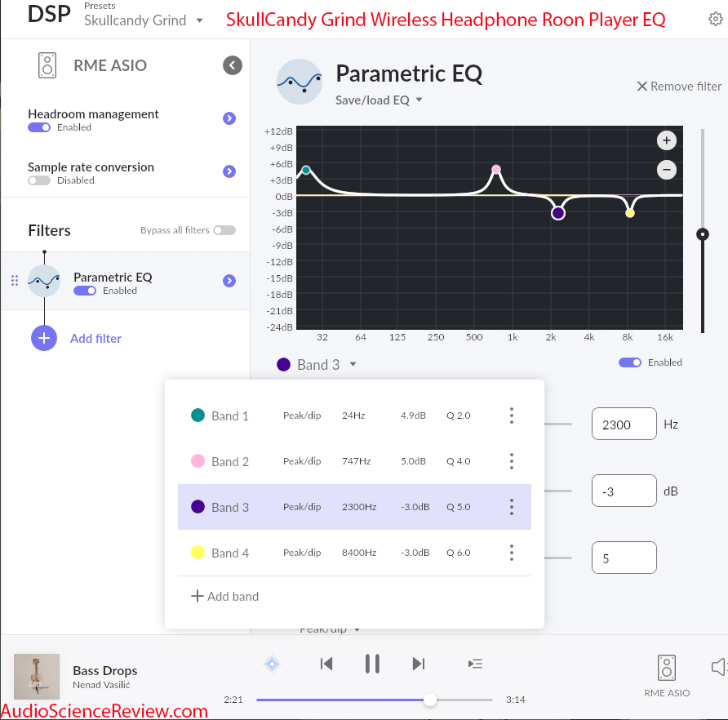Screen dimensions: 728x720
Task: Toggle Sample rate conversion switch
Action: (x=39, y=180)
